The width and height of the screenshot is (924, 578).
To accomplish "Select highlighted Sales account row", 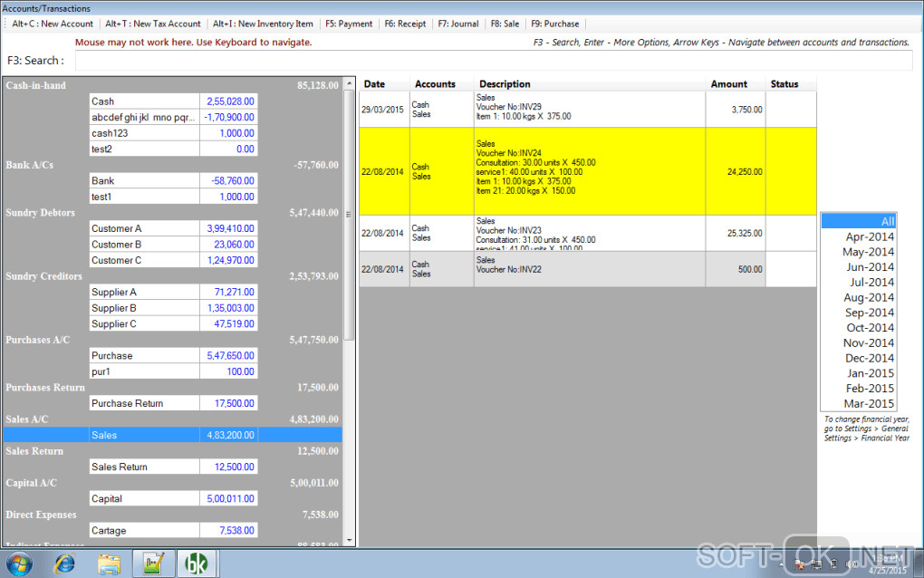I will click(173, 436).
